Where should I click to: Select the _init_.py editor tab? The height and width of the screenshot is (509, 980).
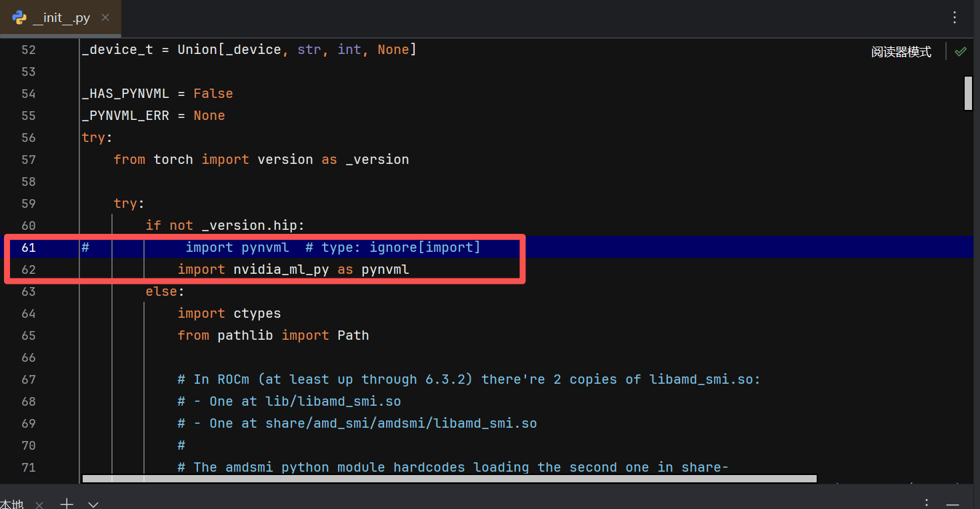click(x=60, y=18)
